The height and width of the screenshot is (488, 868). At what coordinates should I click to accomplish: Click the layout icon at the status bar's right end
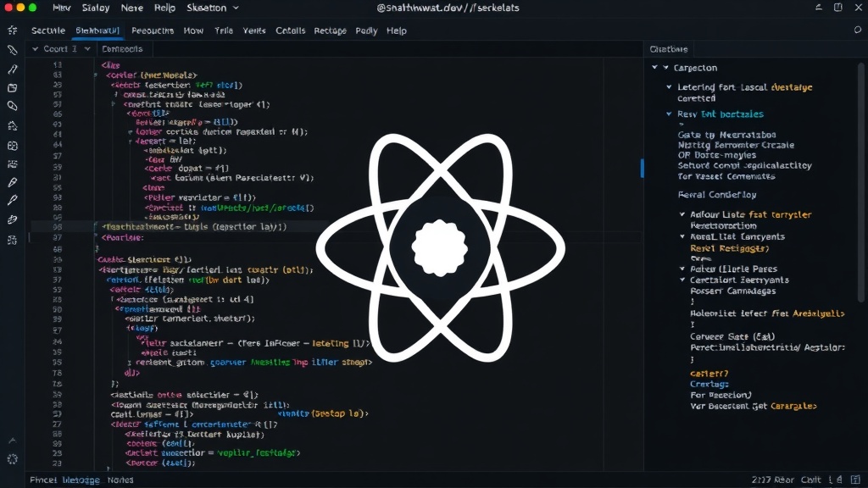tap(855, 480)
